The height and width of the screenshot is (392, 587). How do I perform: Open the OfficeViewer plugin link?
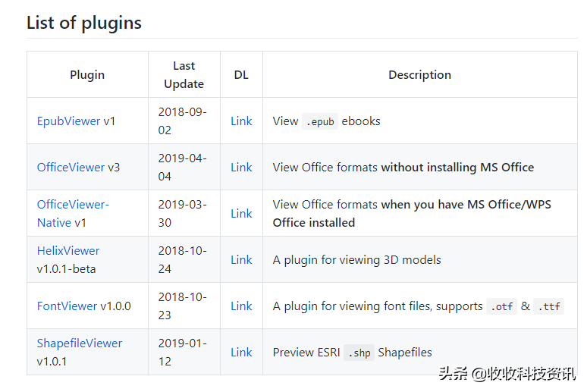pos(71,167)
